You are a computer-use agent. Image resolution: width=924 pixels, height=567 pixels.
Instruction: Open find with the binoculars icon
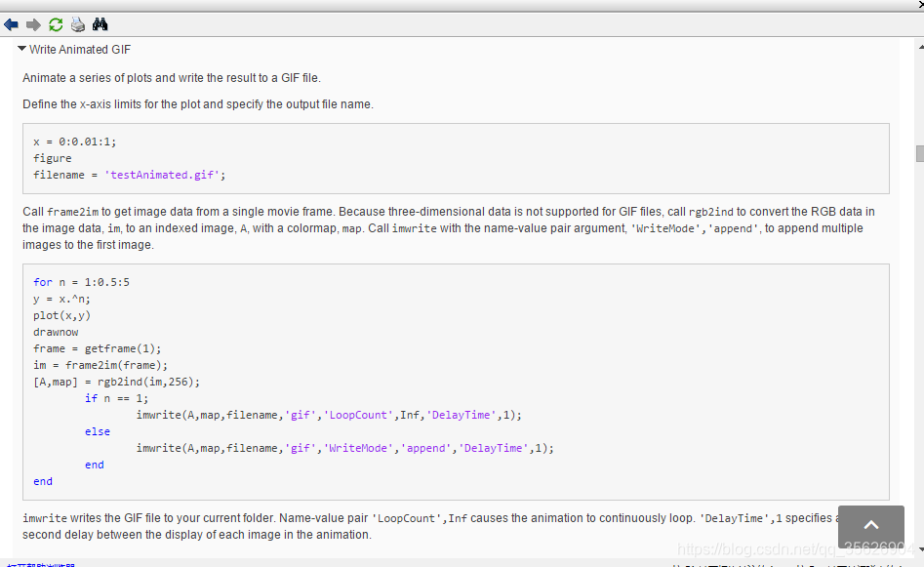point(100,24)
